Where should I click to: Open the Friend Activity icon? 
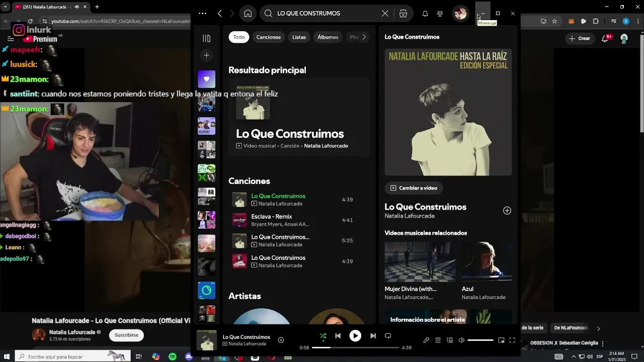click(x=440, y=14)
